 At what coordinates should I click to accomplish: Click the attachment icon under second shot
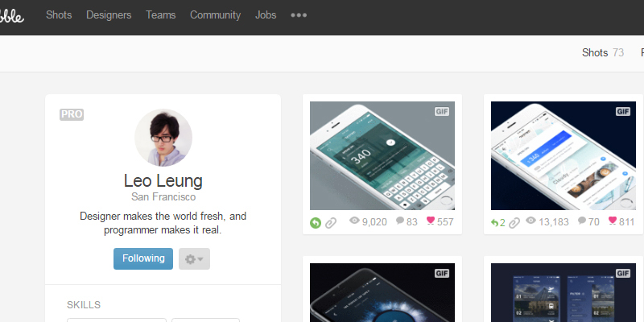[x=514, y=223]
